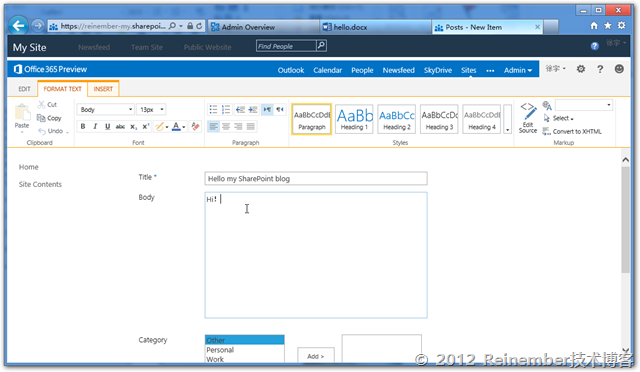Switch to the Admin Overview browser tab
This screenshot has height=372, width=640.
[263, 27]
